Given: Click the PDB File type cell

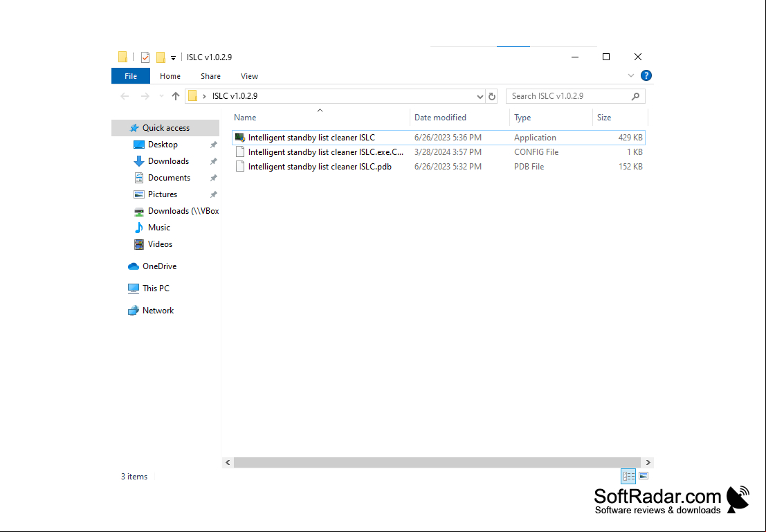Looking at the screenshot, I should (x=529, y=167).
